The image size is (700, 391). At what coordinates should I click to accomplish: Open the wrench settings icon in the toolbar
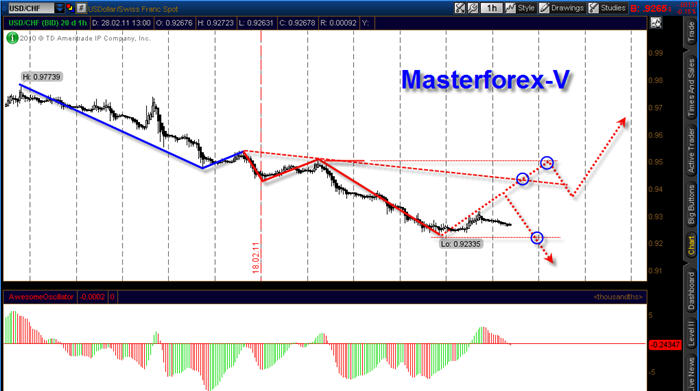472,8
